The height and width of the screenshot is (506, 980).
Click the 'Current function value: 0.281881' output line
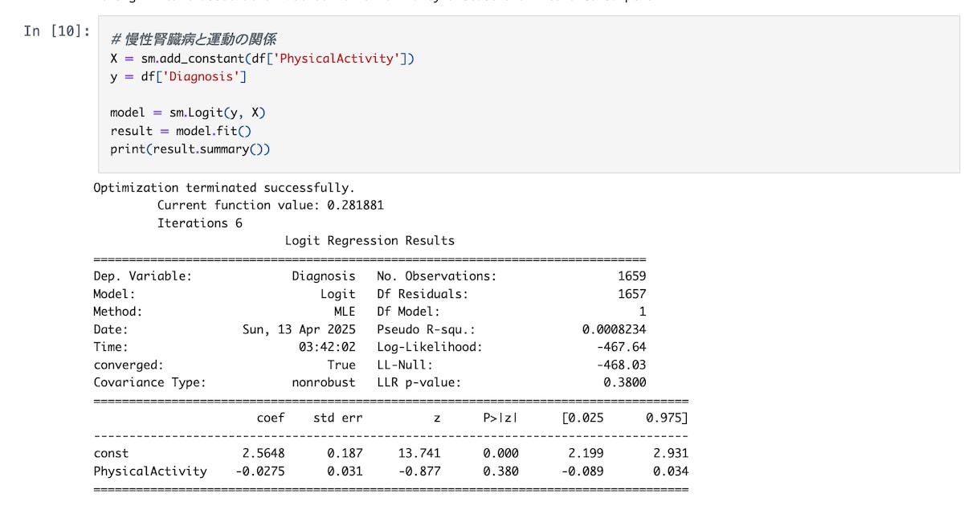point(271,206)
